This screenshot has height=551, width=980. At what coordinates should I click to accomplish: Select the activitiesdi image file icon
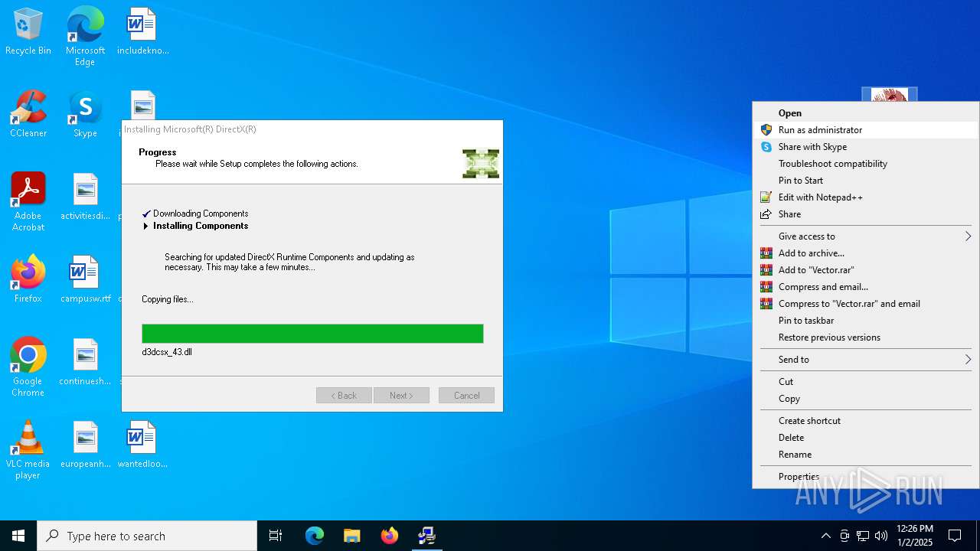click(x=85, y=197)
